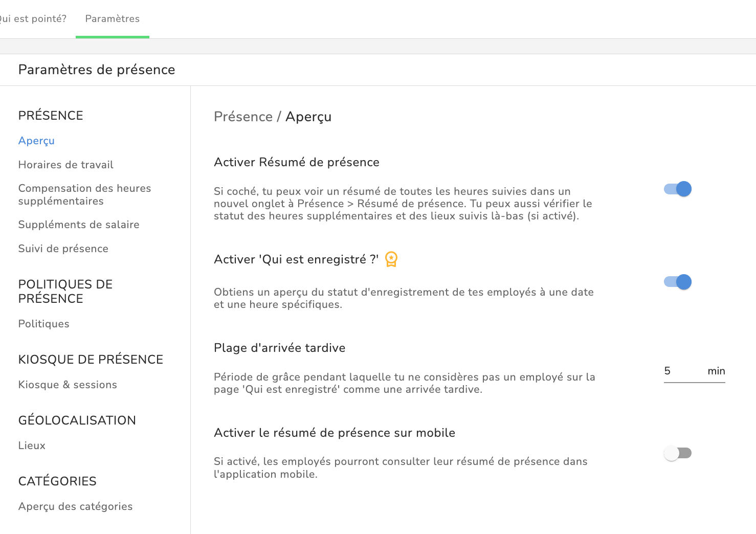The height and width of the screenshot is (534, 756).
Task: Click the 'Activer Résumé de présence' heading
Action: point(297,162)
